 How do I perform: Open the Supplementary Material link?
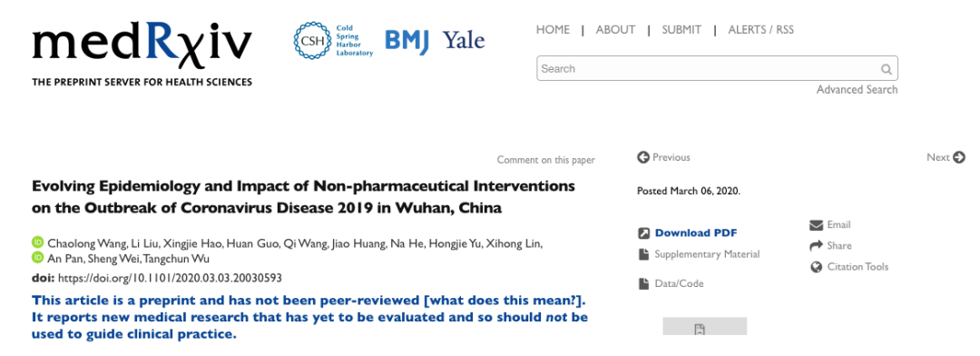click(707, 254)
